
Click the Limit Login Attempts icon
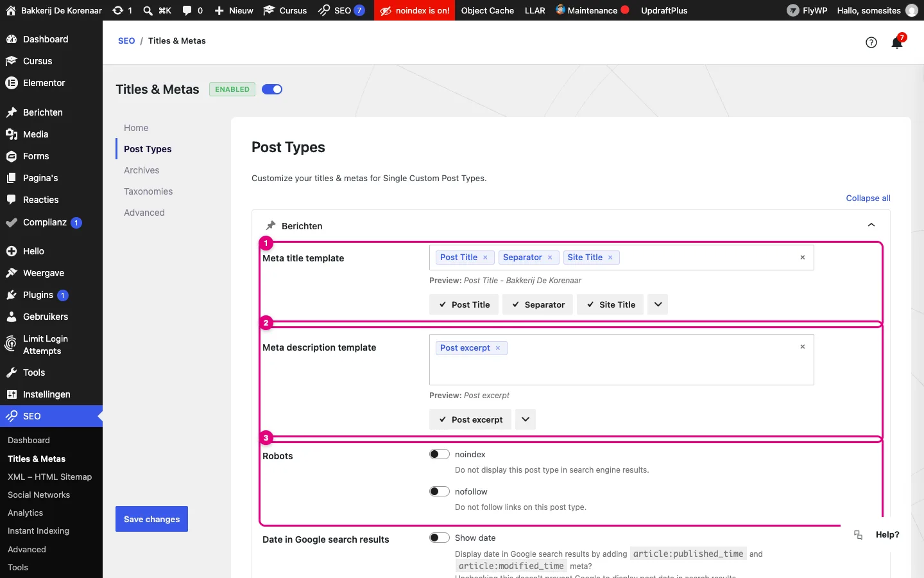[x=11, y=344]
